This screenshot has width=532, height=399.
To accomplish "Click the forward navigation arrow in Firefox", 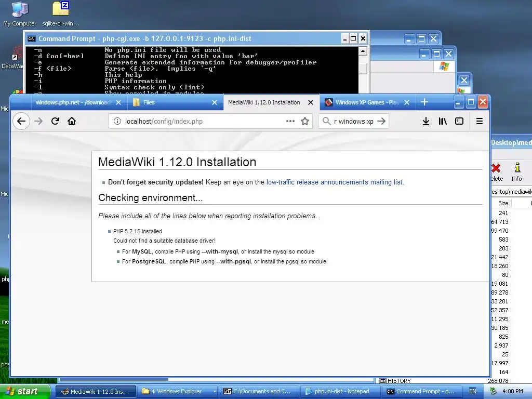I will pos(38,121).
